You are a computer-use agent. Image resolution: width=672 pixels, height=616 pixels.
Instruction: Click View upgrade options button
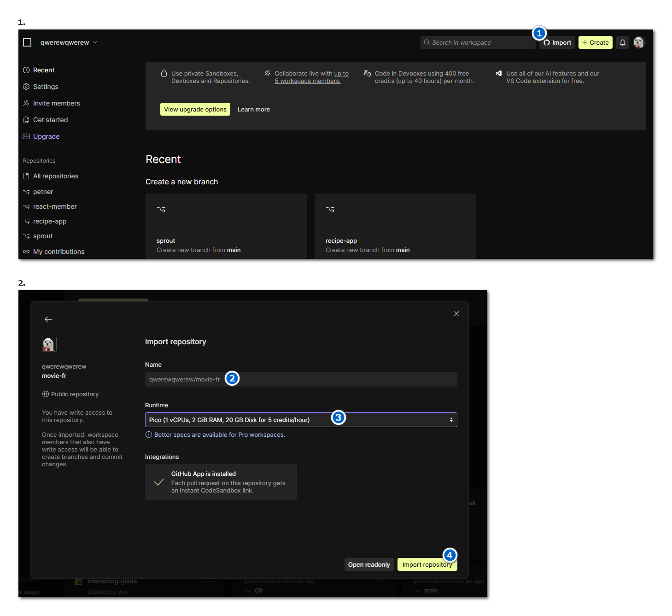point(195,109)
